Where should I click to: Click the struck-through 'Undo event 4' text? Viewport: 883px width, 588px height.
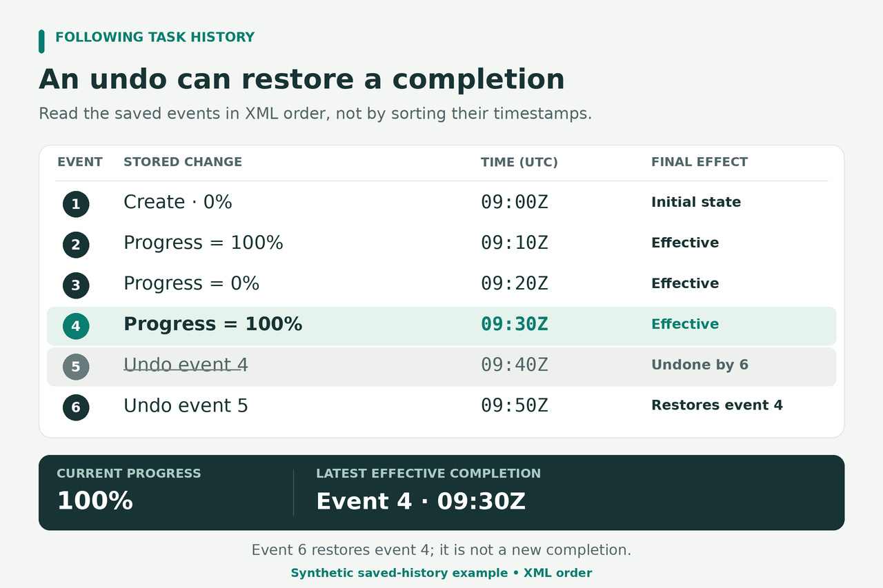pos(186,365)
